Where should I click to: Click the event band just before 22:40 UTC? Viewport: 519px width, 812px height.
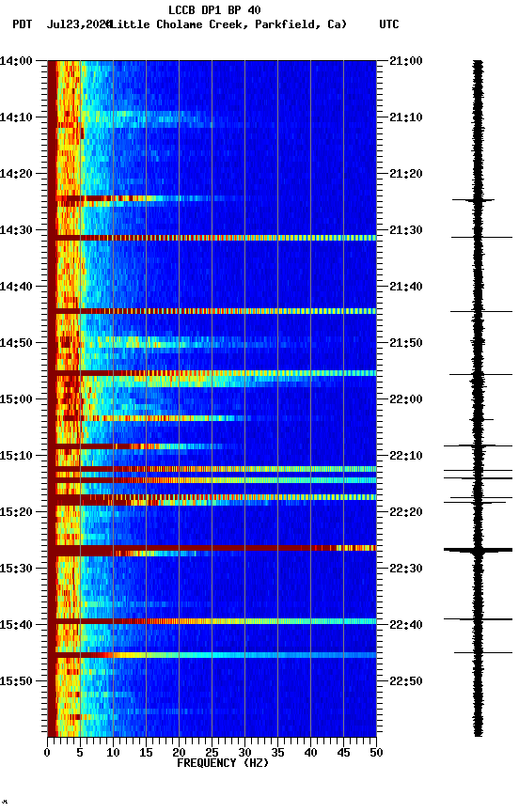212,621
